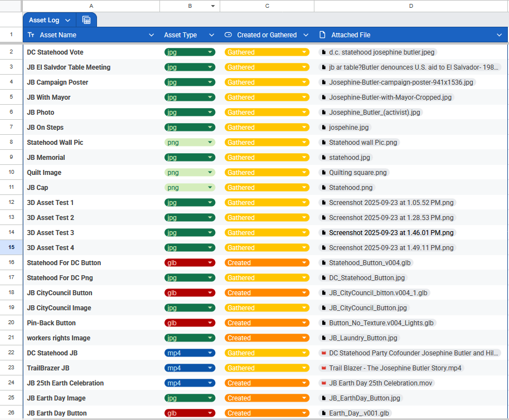Click the video icon for JB Earth Day mov

(323, 383)
